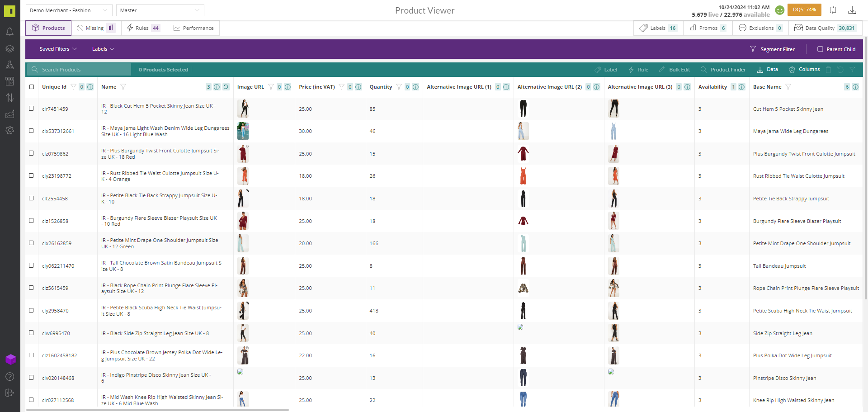This screenshot has height=412, width=868.
Task: Click the filter funnel next to Unique Id
Action: pyautogui.click(x=73, y=87)
